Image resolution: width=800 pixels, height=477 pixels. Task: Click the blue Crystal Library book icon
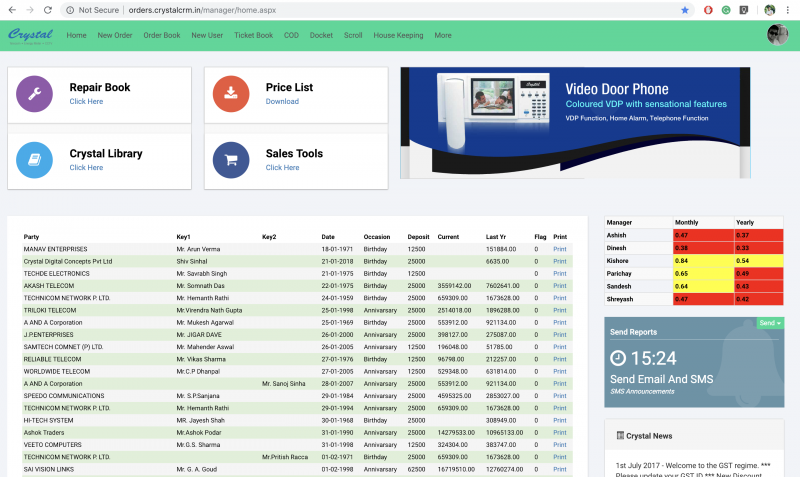[x=34, y=160]
